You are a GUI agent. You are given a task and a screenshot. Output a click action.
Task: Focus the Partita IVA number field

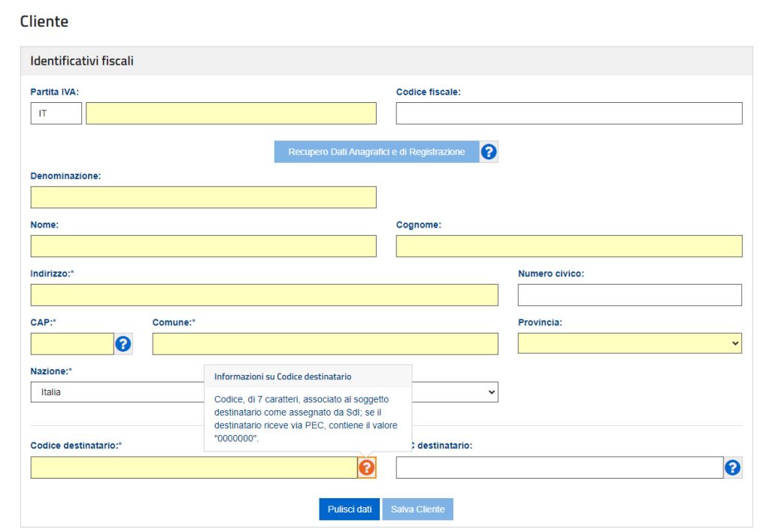[231, 113]
